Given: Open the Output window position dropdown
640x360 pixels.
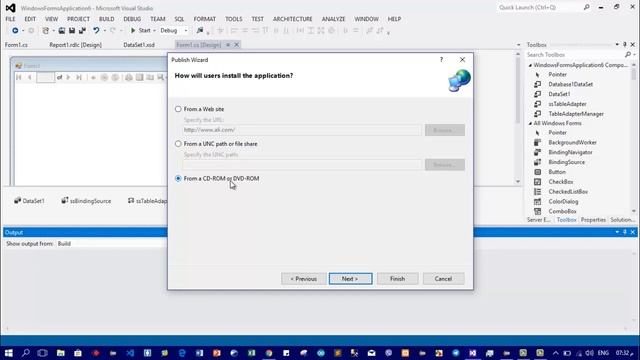Looking at the screenshot, I should point(617,232).
